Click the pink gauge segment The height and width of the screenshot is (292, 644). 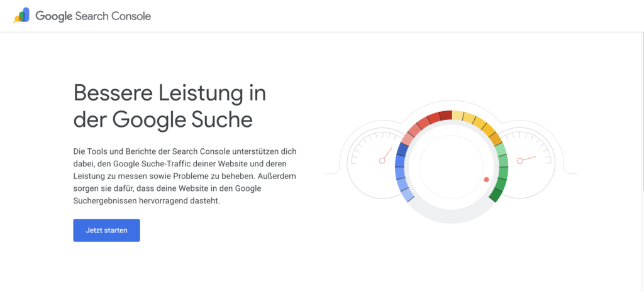point(408,139)
